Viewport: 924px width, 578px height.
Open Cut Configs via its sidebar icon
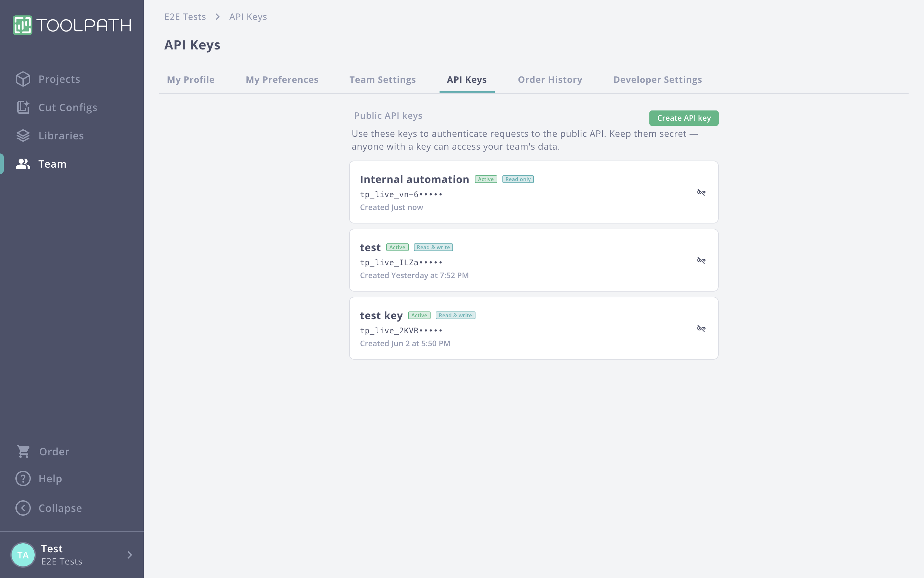23,108
